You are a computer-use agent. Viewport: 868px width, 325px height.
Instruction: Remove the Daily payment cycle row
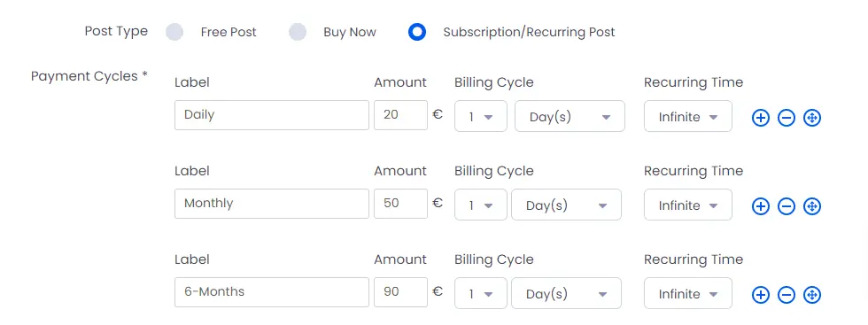[x=787, y=118]
